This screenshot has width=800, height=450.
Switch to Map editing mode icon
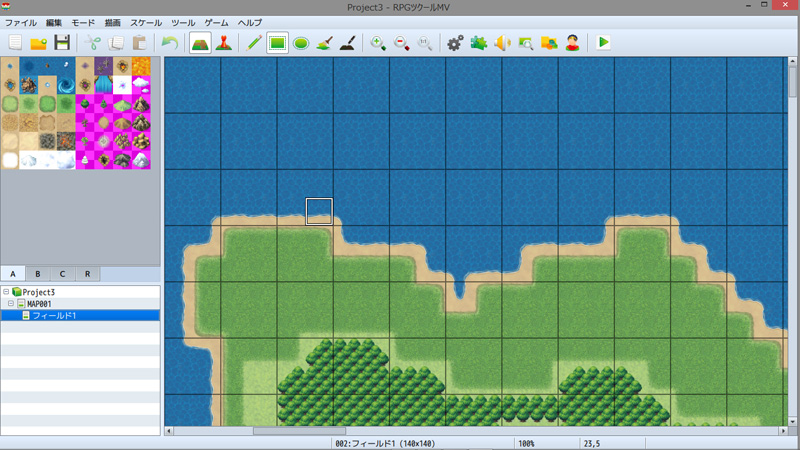click(200, 43)
